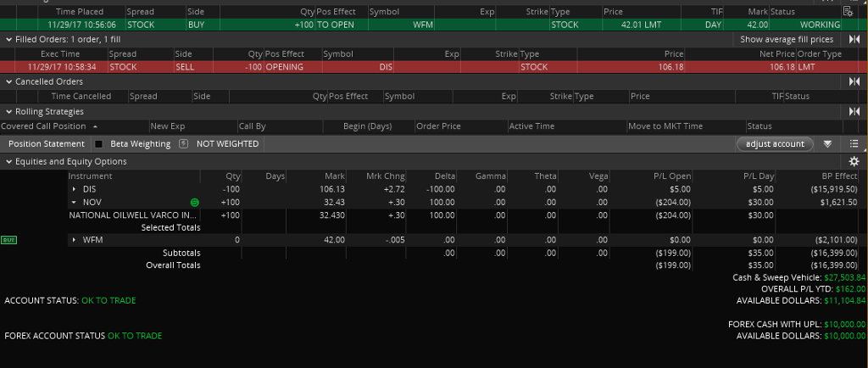Click the green circle icon beside NOV
Image resolution: width=868 pixels, height=368 pixels.
coord(195,203)
